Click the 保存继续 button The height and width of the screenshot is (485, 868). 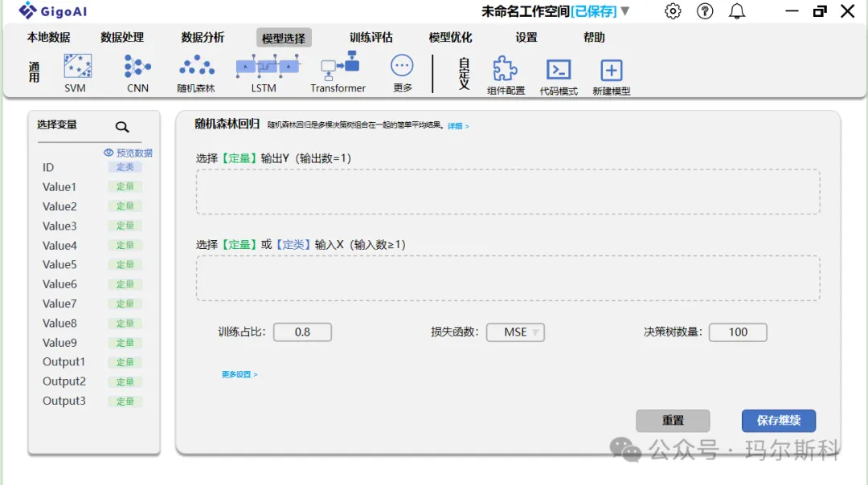(x=778, y=421)
